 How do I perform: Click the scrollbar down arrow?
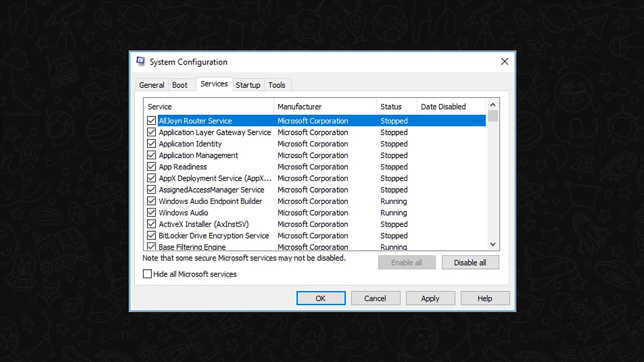pyautogui.click(x=492, y=244)
